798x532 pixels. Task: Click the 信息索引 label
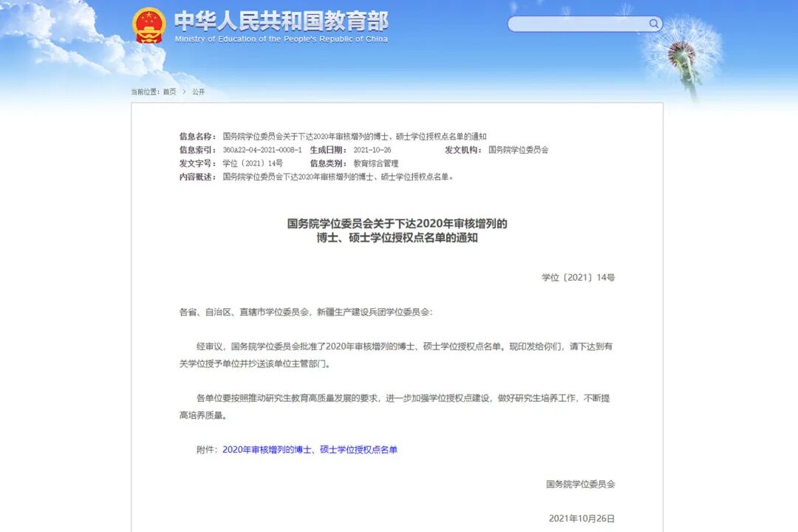click(x=197, y=150)
